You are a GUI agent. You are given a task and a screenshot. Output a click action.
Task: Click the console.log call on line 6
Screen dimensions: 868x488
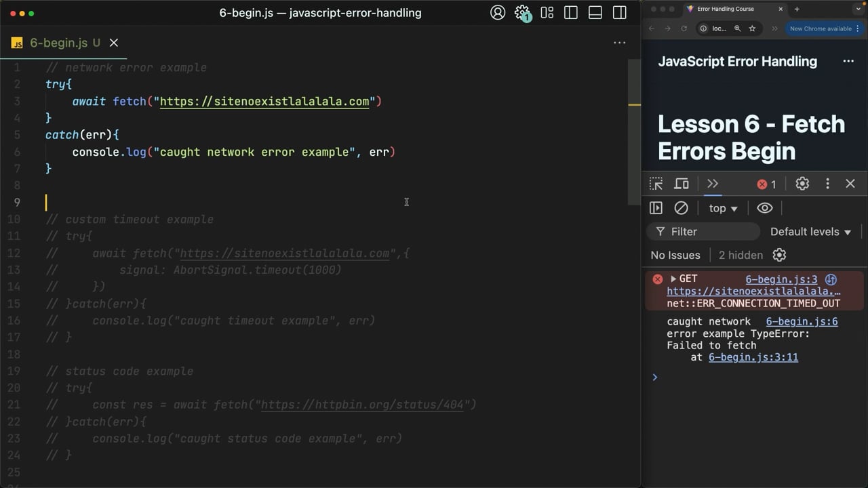coord(234,152)
